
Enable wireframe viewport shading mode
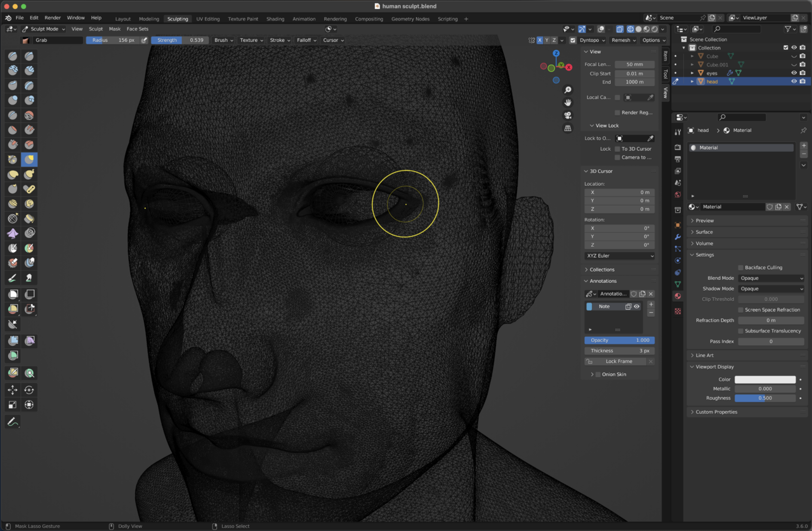[630, 29]
